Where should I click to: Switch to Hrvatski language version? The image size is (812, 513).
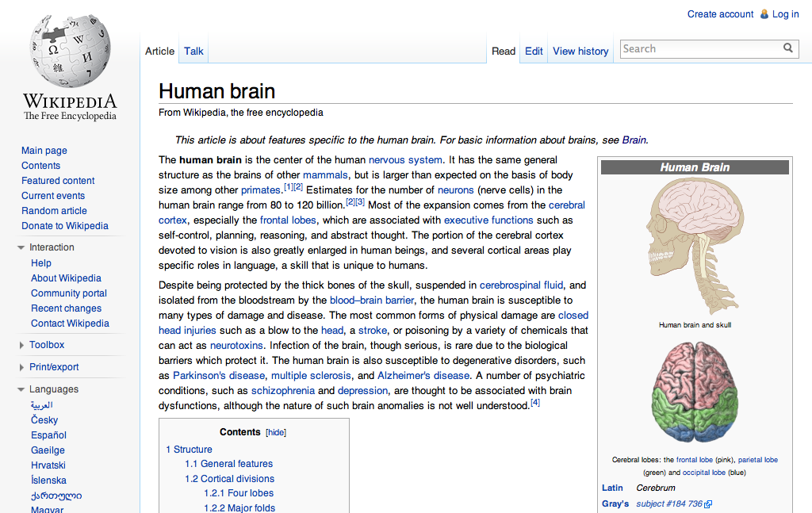48,465
